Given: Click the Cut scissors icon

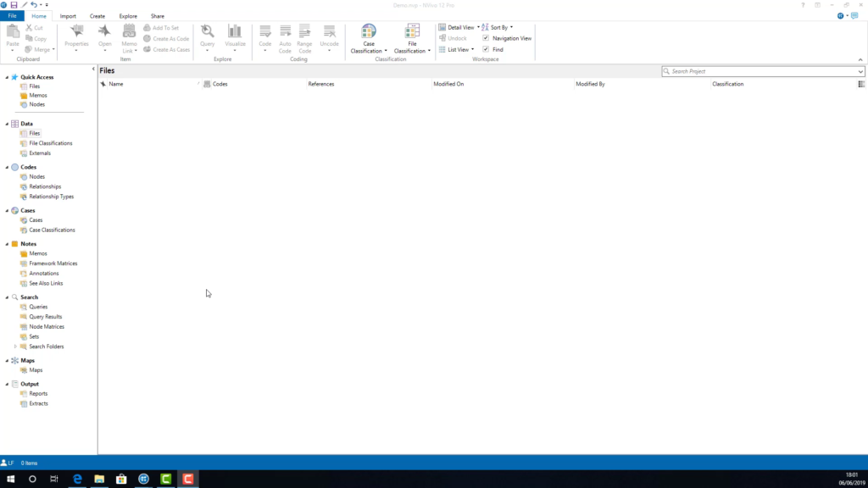Looking at the screenshot, I should pos(29,28).
